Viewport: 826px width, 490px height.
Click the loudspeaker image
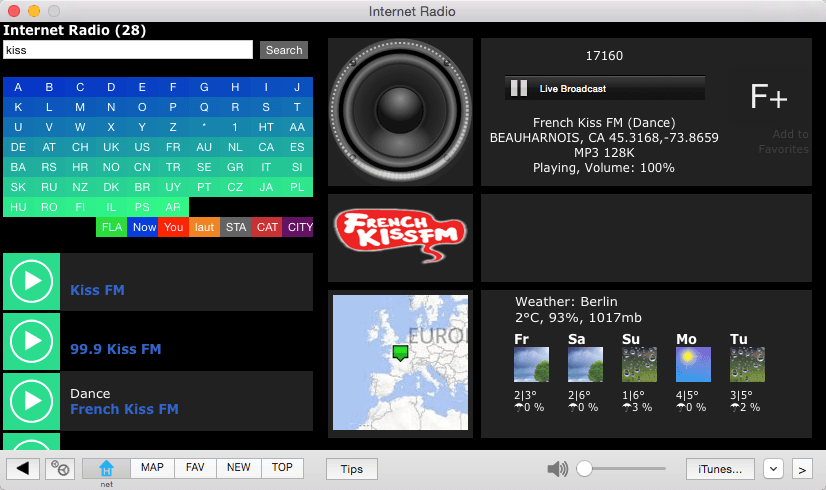click(x=400, y=112)
